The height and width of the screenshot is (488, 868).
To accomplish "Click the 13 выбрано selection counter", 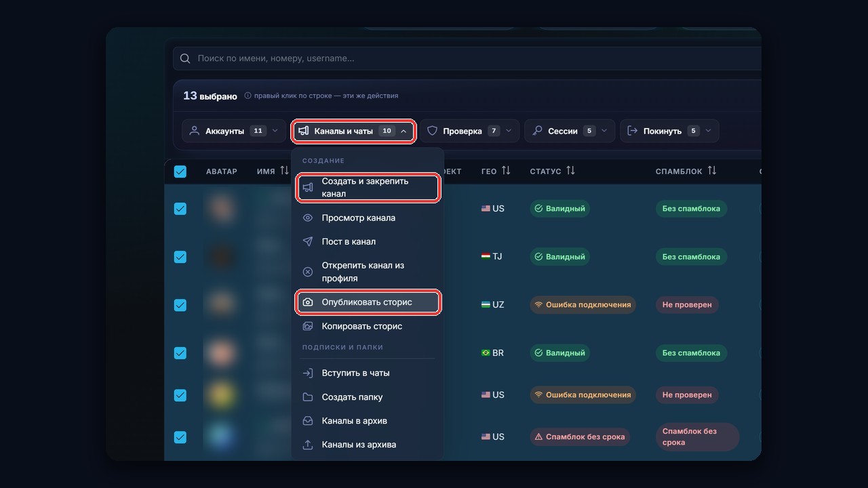I will point(210,96).
